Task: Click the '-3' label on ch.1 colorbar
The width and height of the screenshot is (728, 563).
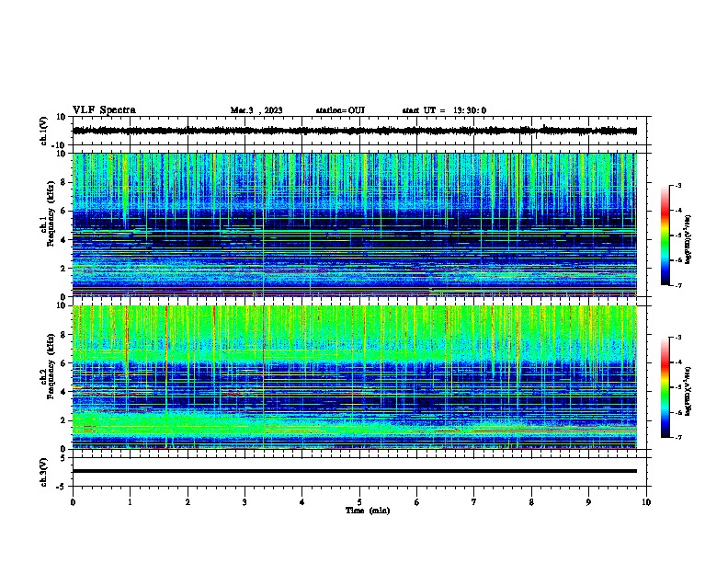Action: 677,185
